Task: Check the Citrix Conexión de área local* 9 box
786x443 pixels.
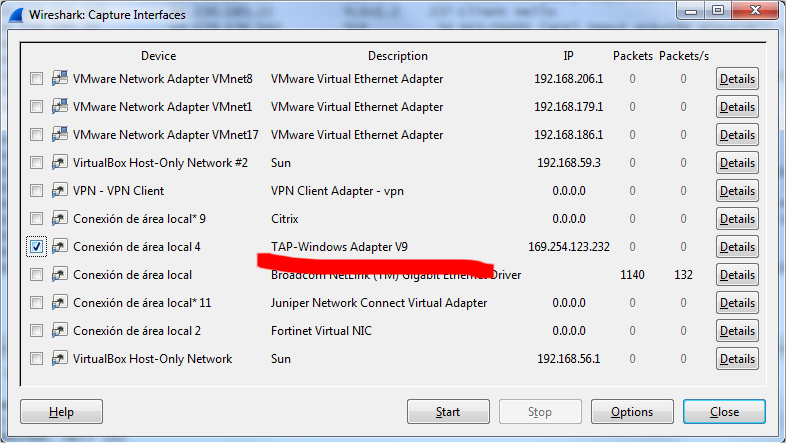Action: pyautogui.click(x=36, y=219)
